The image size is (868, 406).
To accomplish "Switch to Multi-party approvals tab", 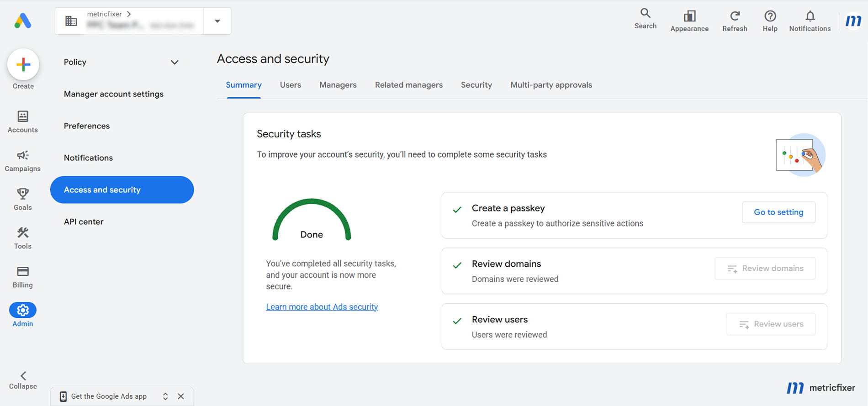I will [x=551, y=85].
